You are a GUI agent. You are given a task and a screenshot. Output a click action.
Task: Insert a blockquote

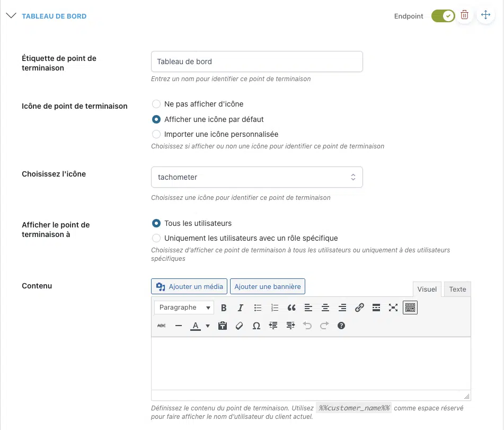point(291,308)
